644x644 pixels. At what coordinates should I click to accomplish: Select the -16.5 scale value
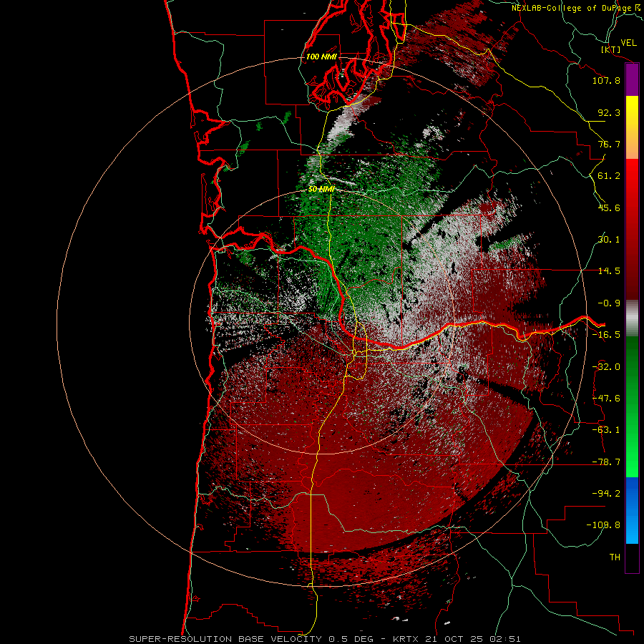pyautogui.click(x=606, y=335)
